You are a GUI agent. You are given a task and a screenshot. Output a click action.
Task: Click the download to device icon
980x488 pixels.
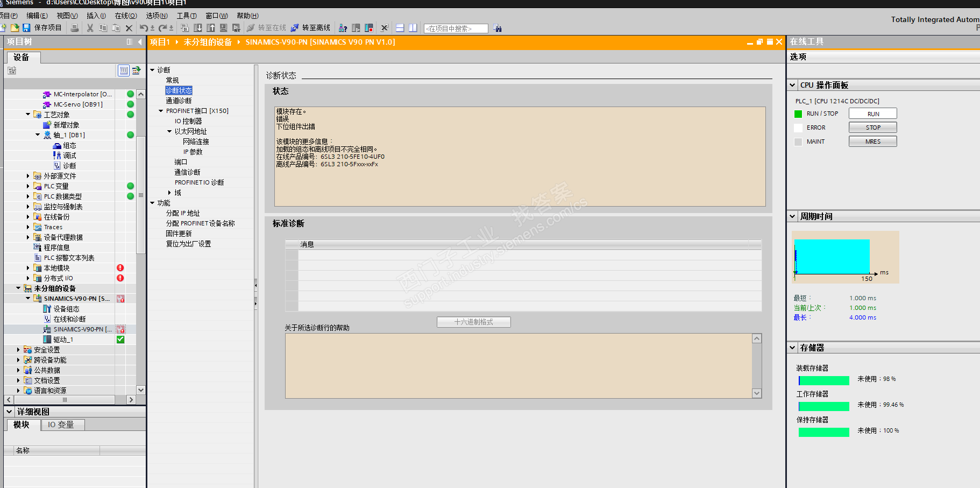coord(198,28)
